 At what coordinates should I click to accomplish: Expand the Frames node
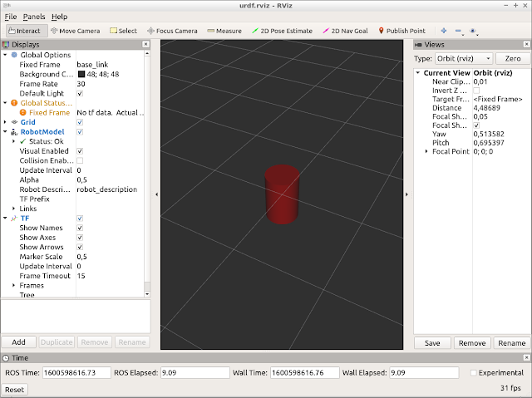coord(13,286)
